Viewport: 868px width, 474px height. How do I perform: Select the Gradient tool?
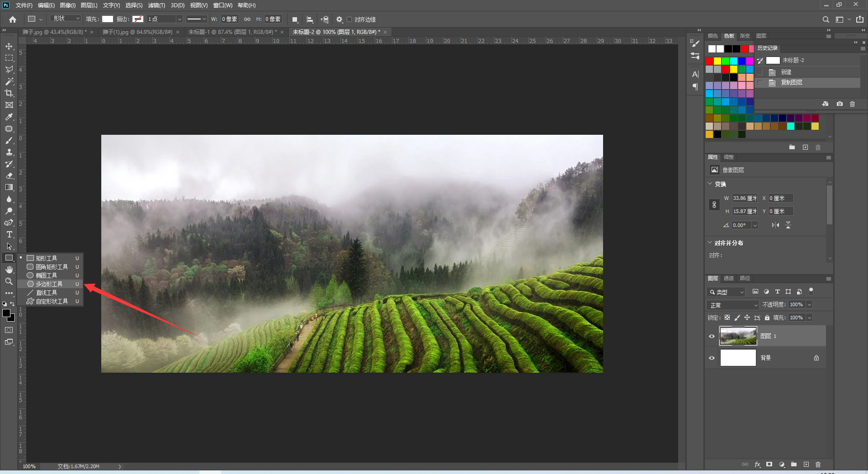click(9, 187)
